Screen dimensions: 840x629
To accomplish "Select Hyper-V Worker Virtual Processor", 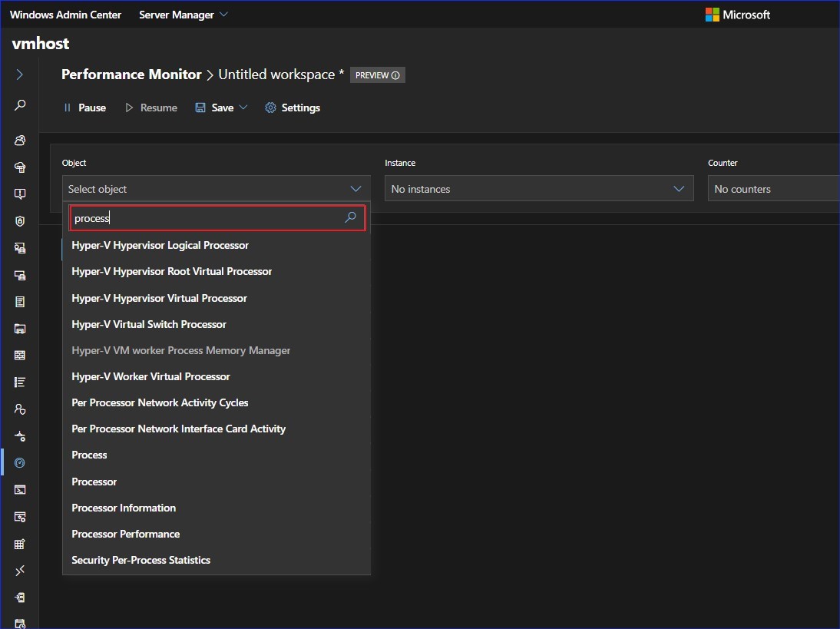I will pyautogui.click(x=217, y=376).
